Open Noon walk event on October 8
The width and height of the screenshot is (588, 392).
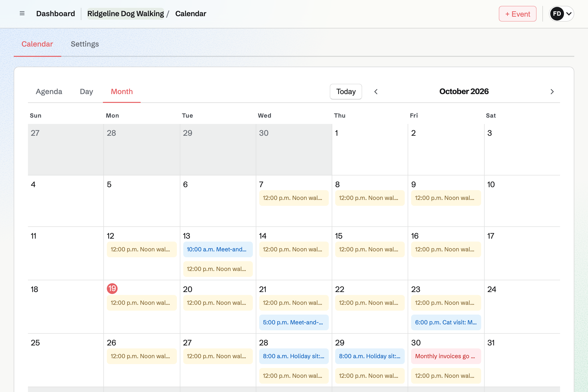coord(370,198)
